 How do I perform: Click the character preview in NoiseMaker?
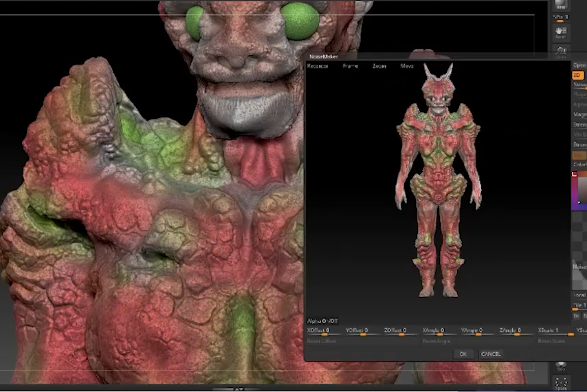tap(438, 180)
